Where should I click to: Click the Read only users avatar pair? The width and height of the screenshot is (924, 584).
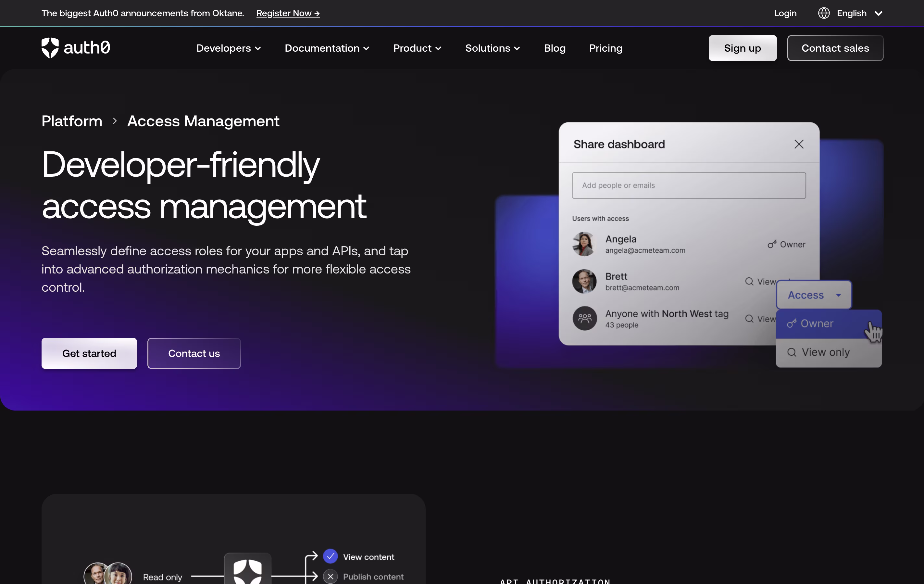pyautogui.click(x=108, y=573)
